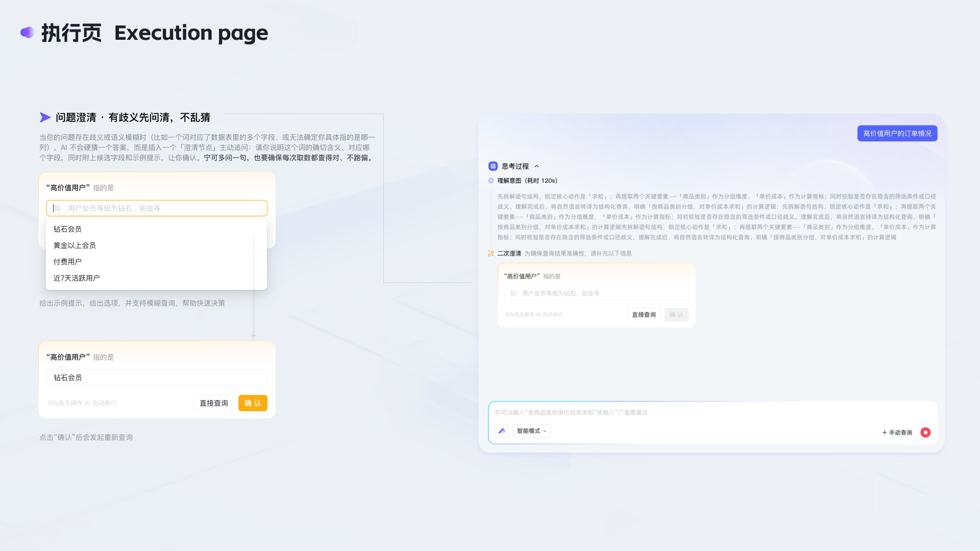
Task: Click the red stop generation button
Action: click(x=925, y=433)
